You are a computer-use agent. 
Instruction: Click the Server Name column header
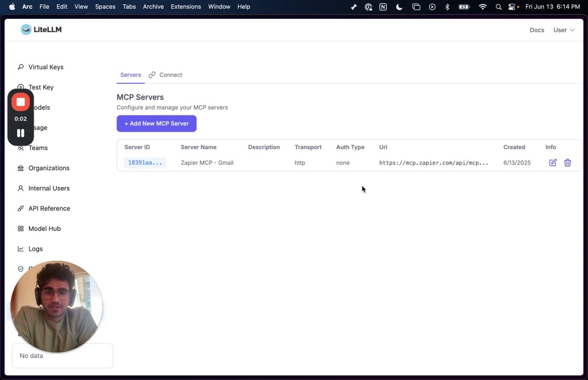tap(198, 147)
